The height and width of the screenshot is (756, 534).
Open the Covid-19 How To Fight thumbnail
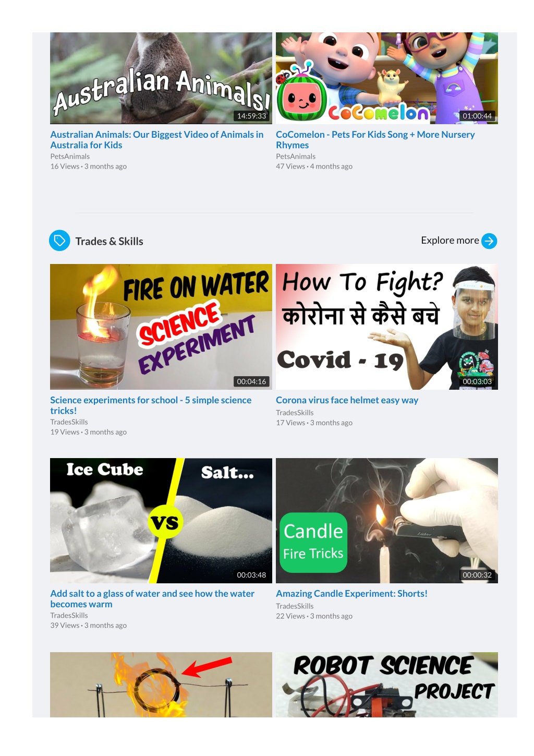point(387,327)
